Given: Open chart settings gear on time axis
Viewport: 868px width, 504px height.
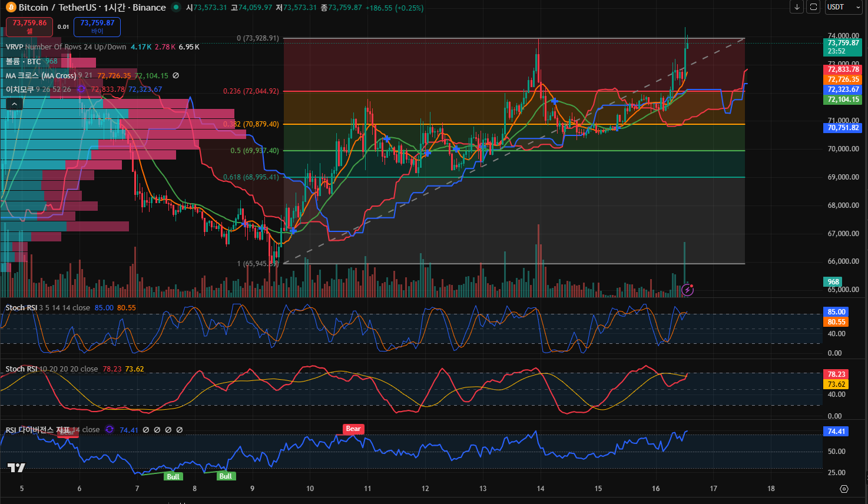Looking at the screenshot, I should click(844, 489).
